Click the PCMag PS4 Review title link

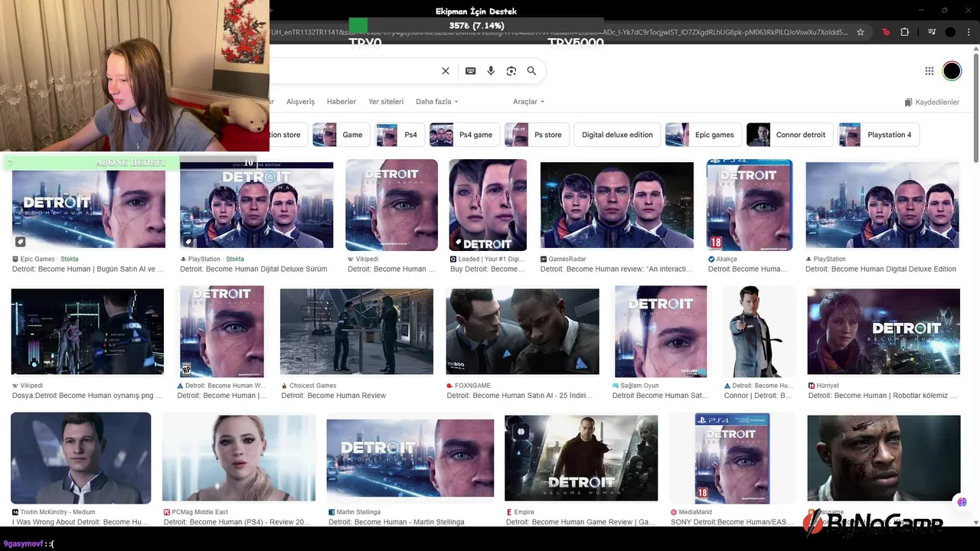pos(237,522)
